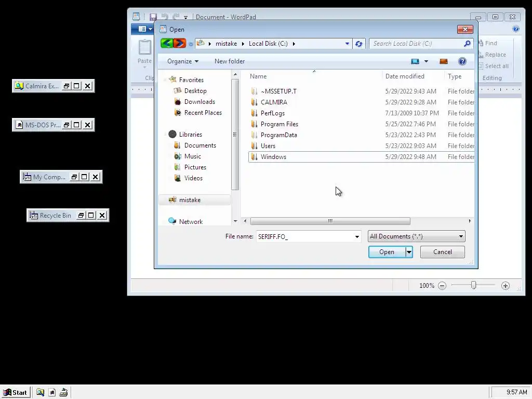
Task: Select the ~MSSETUP.T folder icon
Action: (254, 91)
